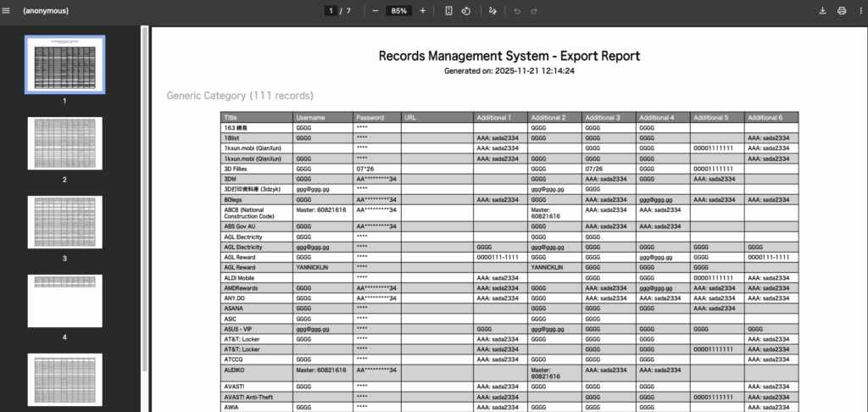Click the zoom out minus button
This screenshot has height=412, width=868.
376,11
